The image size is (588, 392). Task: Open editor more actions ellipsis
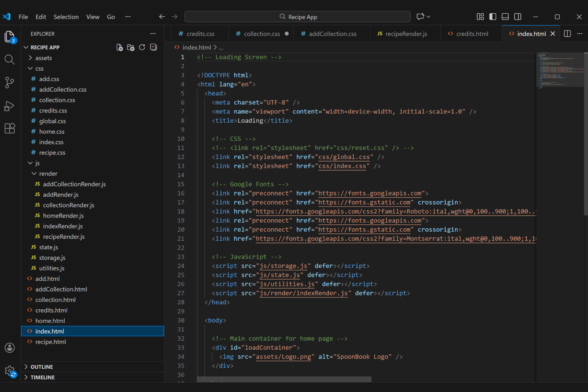click(x=580, y=34)
